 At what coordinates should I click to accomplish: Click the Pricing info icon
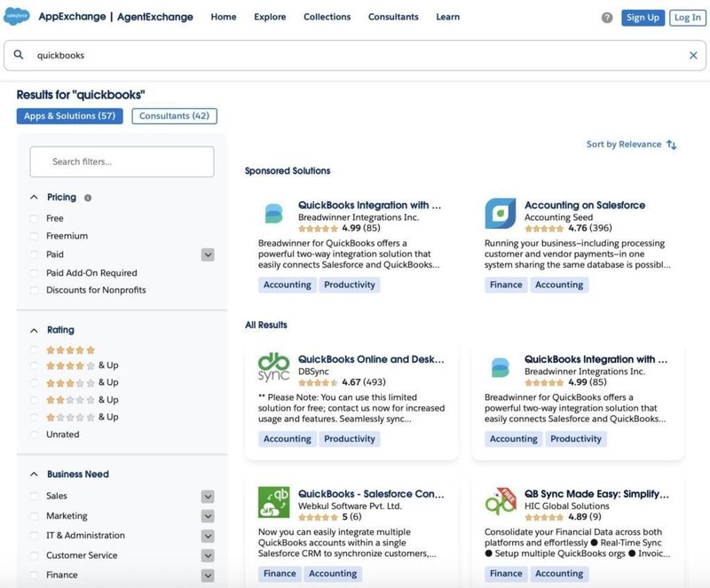click(88, 198)
